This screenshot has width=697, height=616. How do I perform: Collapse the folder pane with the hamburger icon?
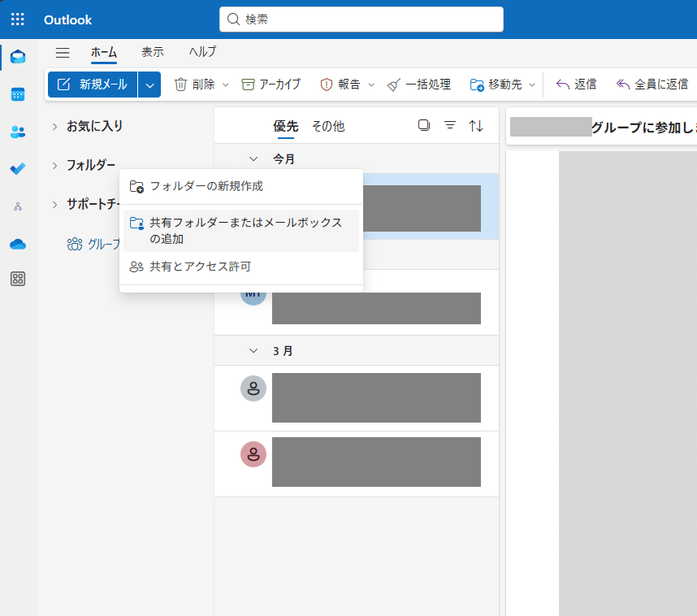tap(63, 52)
